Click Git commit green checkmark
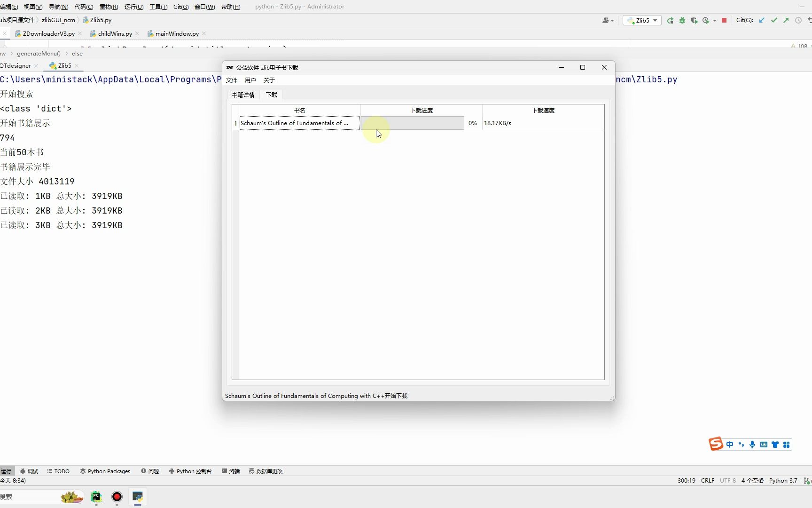This screenshot has height=508, width=812. [x=774, y=20]
